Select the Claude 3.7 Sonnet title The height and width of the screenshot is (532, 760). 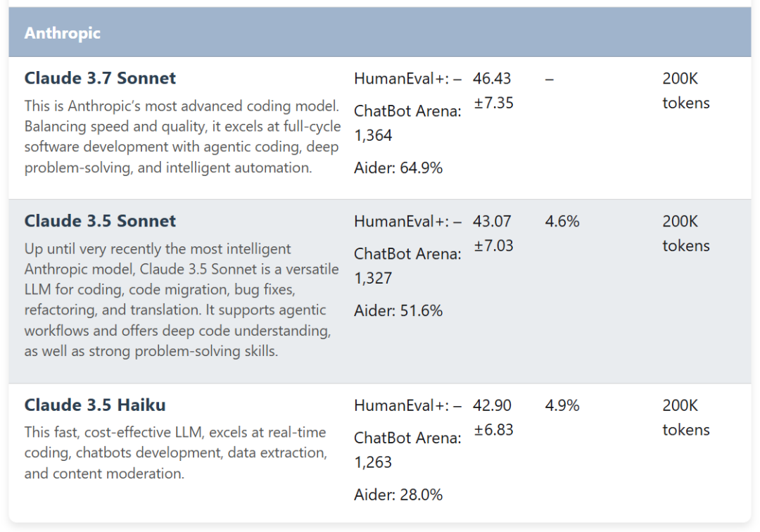point(100,78)
